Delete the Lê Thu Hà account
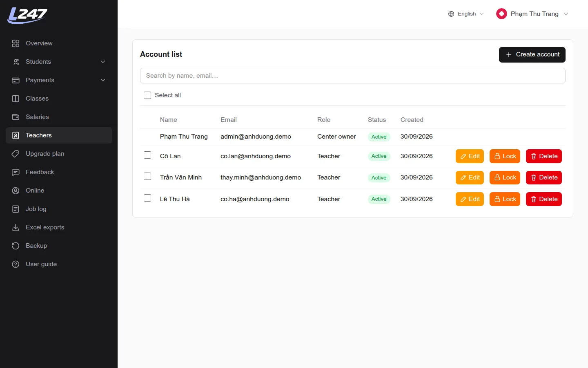Image resolution: width=588 pixels, height=368 pixels. tap(544, 199)
